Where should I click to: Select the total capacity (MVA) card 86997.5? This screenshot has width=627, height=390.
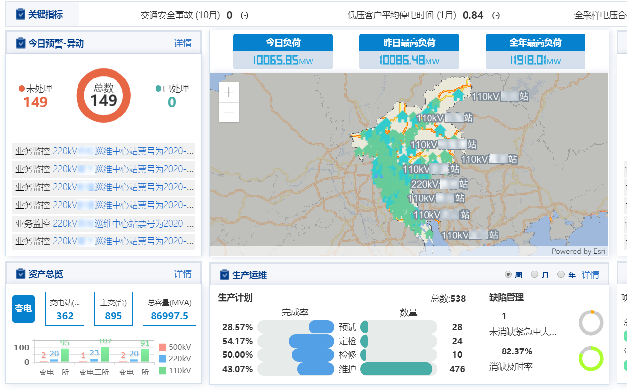[x=170, y=309]
